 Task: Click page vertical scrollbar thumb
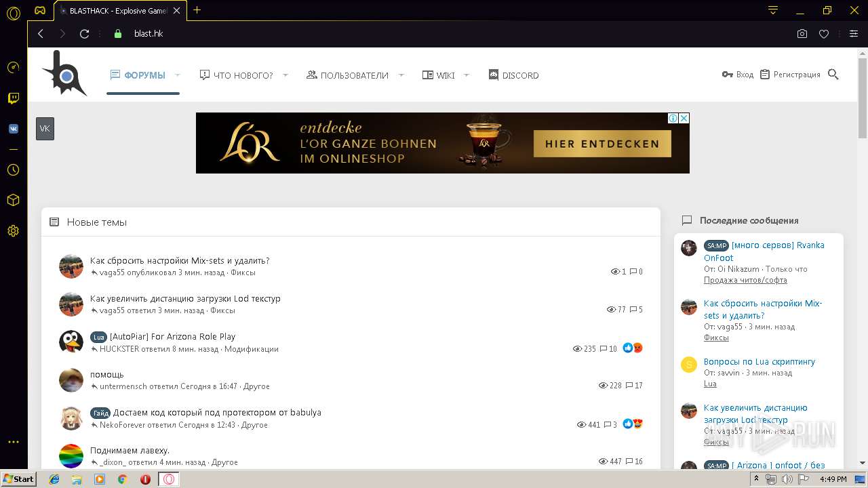(x=863, y=97)
